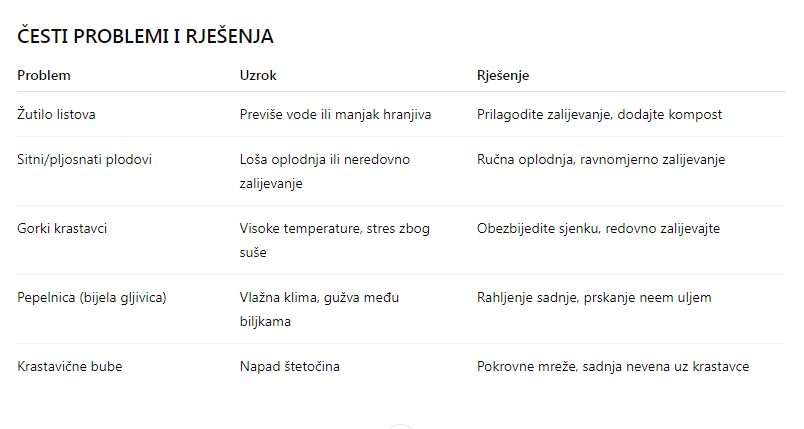Click Rahljenje sadnje, prskanje neem uljem cell
The image size is (804, 429).
click(594, 297)
